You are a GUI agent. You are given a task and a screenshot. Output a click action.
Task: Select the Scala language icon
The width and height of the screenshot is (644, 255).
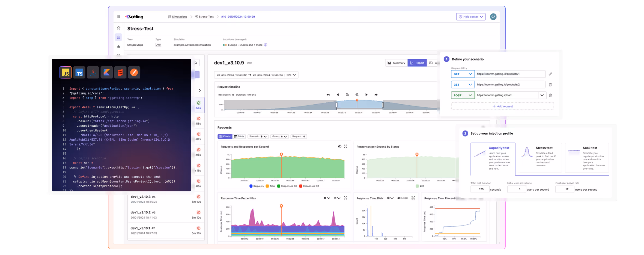tap(120, 72)
